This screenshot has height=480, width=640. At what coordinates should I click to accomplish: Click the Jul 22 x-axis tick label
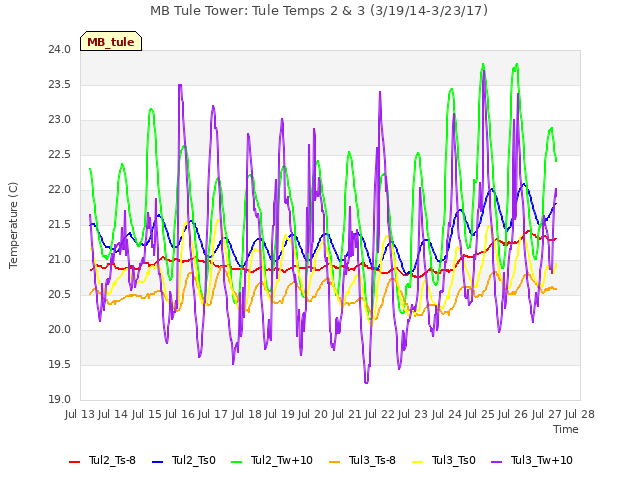click(x=380, y=414)
